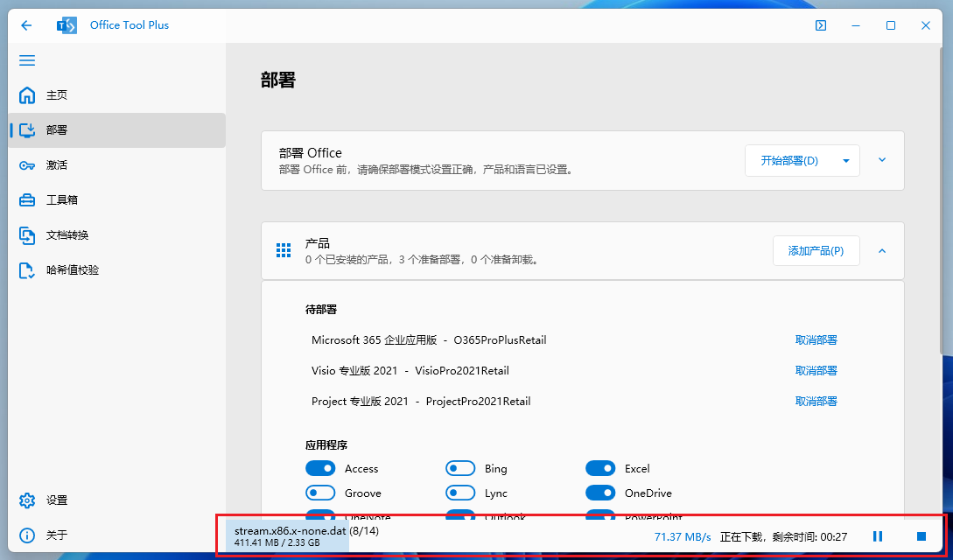Click 取消部署 for Visio 专业版 2021
The width and height of the screenshot is (953, 560).
click(816, 370)
